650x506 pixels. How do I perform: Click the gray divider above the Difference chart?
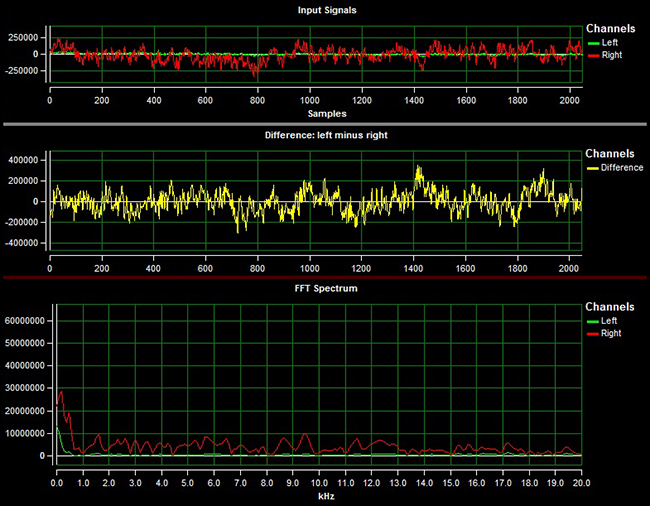click(x=325, y=125)
